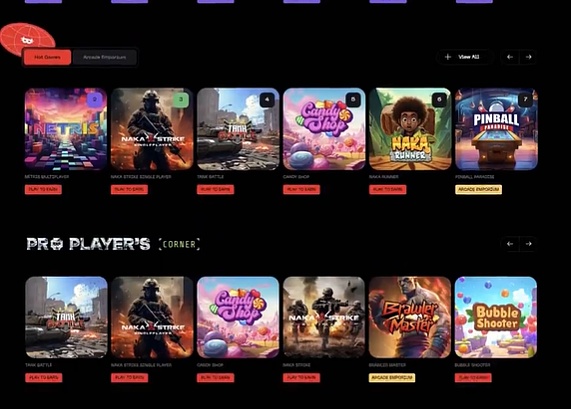This screenshot has height=409, width=571.
Task: Click Arcade Emporium tag under Brawler Master
Action: (x=392, y=378)
